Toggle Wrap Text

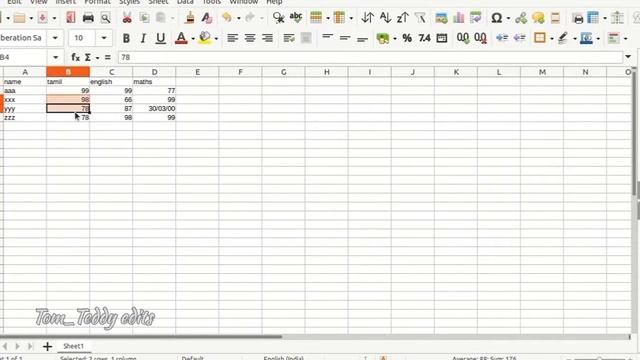point(289,38)
